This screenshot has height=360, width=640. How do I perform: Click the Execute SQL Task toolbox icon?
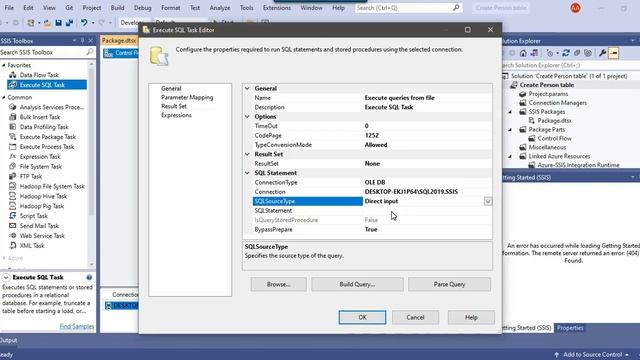pyautogui.click(x=13, y=84)
